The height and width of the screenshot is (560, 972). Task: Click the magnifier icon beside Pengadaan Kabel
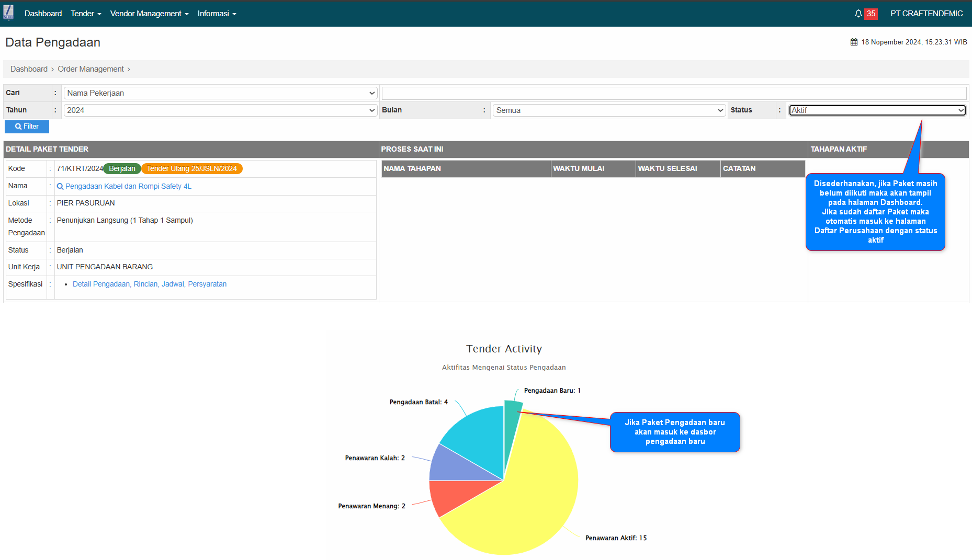[x=60, y=187]
